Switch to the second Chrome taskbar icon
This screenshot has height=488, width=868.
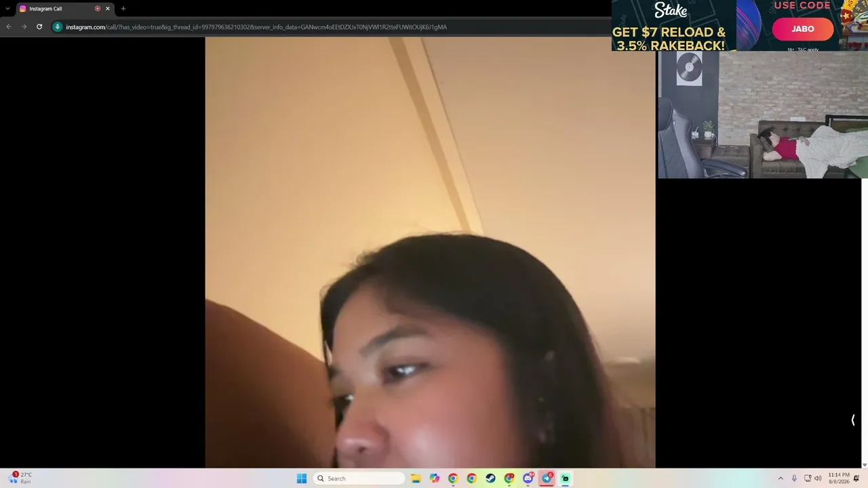coord(472,479)
